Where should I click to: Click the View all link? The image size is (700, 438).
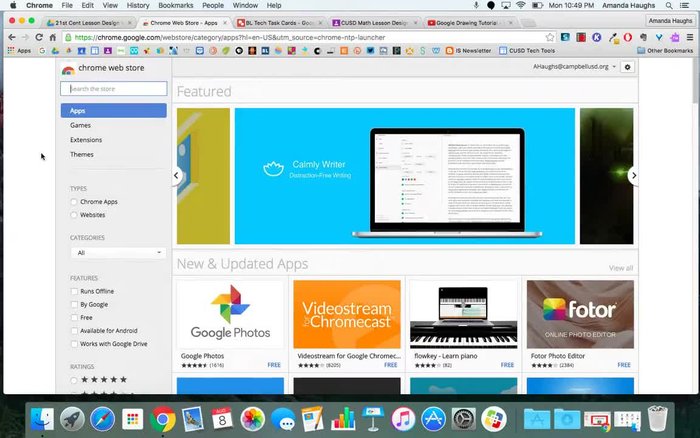tap(620, 268)
